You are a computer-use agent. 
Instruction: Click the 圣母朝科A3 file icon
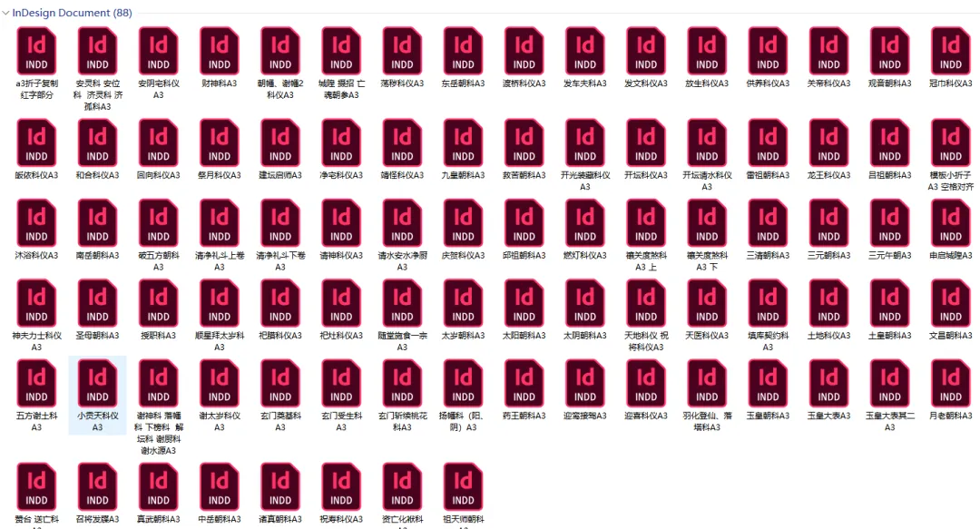97,303
